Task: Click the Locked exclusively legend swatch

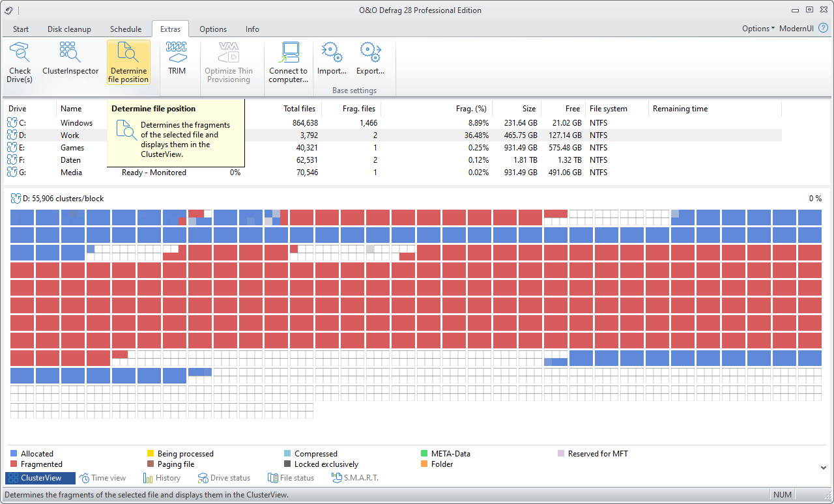Action: click(287, 464)
